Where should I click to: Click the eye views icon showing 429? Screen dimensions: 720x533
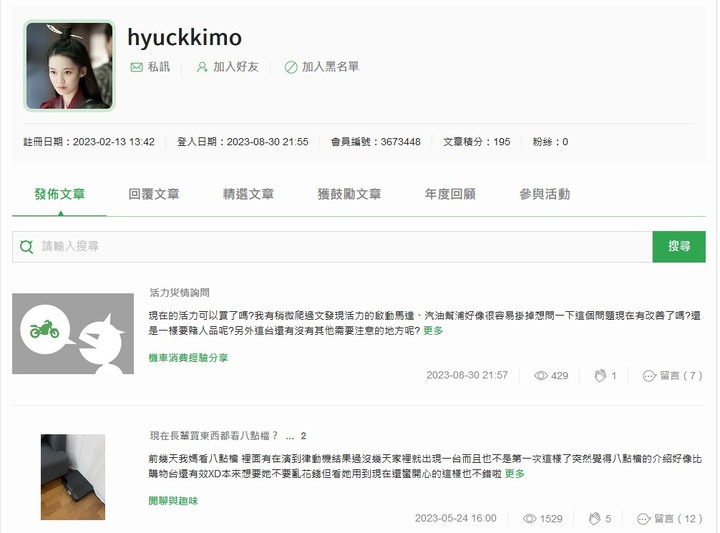(x=541, y=376)
